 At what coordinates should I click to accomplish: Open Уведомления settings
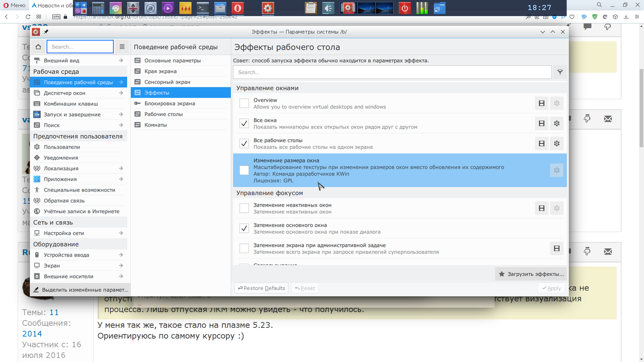tap(78, 158)
